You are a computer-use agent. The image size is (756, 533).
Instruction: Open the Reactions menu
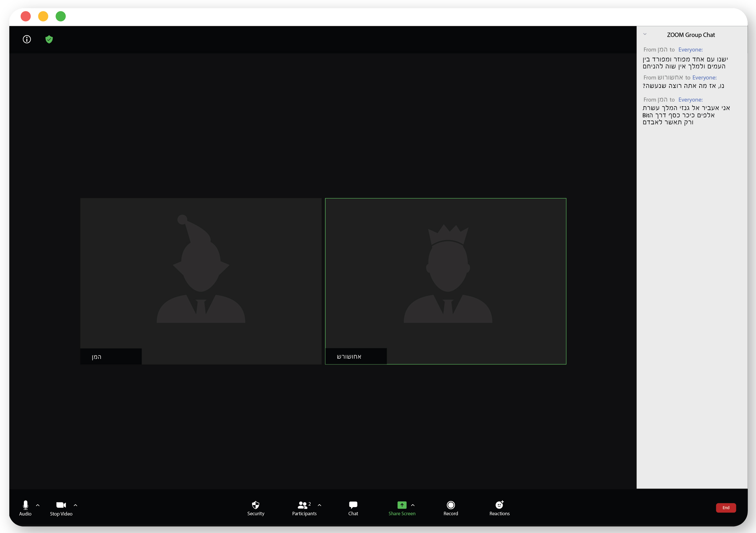click(499, 508)
